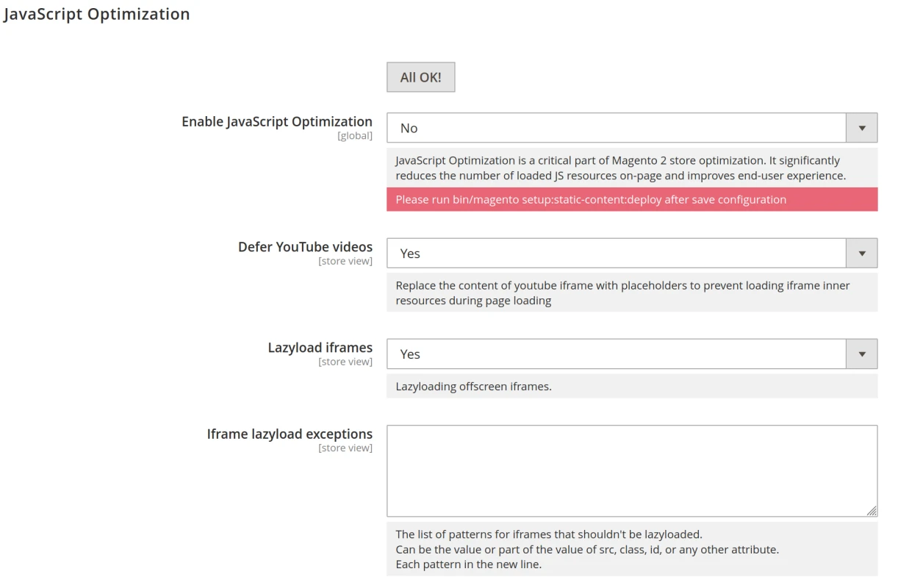Click the red static-content deploy notice
This screenshot has height=588, width=898.
click(x=631, y=199)
